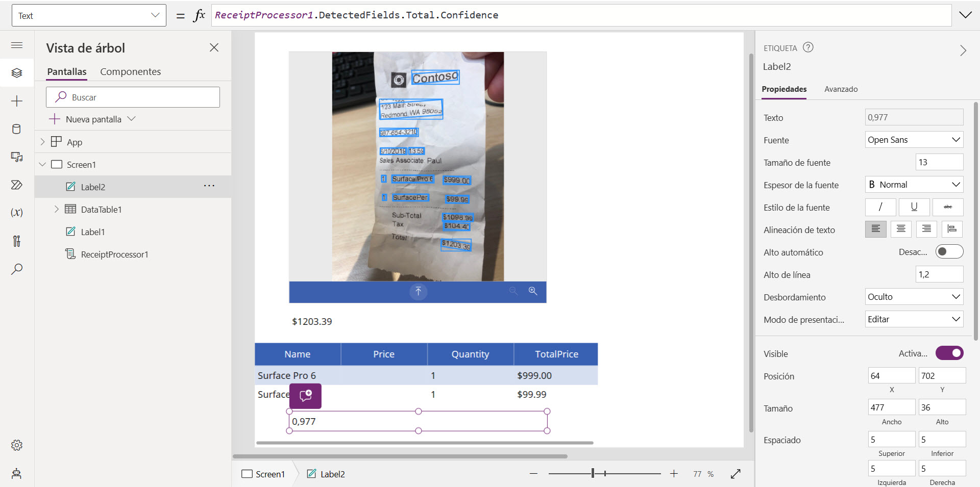Click the fx formula icon
This screenshot has width=980, height=487.
pyautogui.click(x=200, y=15)
